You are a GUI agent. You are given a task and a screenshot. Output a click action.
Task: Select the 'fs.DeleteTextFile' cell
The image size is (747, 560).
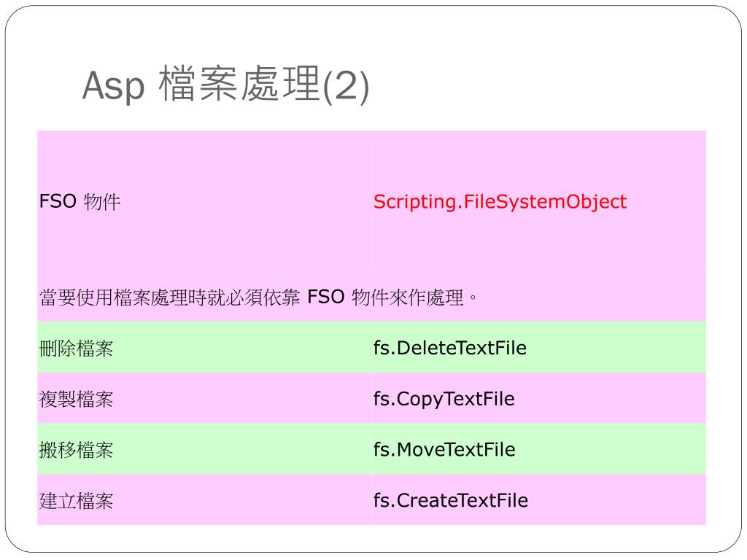[x=539, y=348]
